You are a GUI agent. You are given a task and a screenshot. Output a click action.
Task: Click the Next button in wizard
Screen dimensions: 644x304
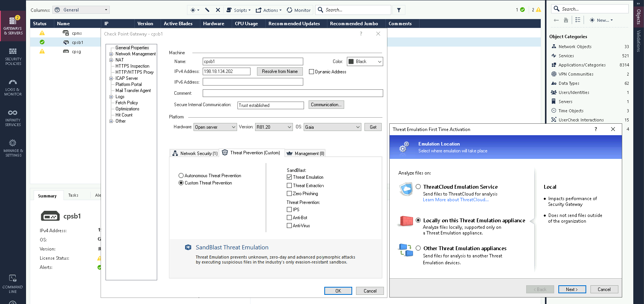point(572,289)
